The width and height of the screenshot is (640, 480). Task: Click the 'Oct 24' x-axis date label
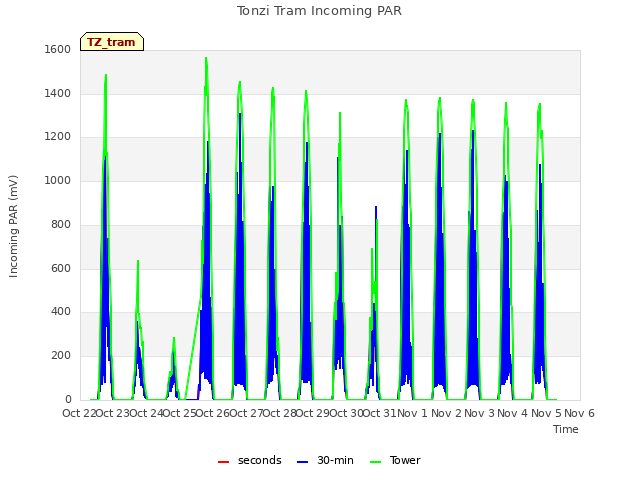pyautogui.click(x=146, y=413)
